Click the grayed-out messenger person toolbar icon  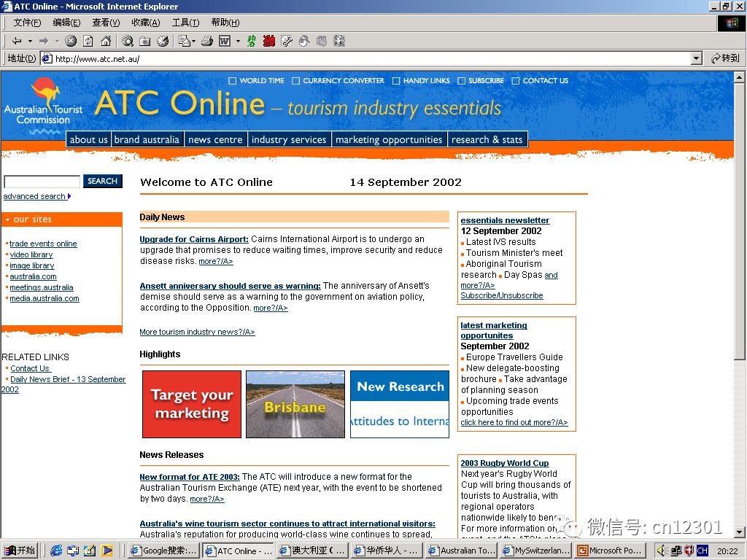[304, 42]
